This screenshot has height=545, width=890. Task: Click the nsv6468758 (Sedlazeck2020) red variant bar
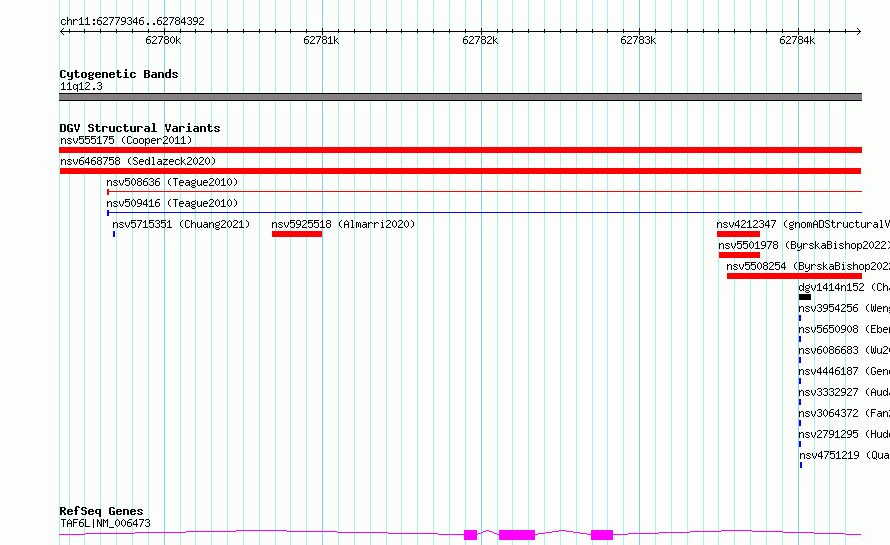(x=460, y=171)
